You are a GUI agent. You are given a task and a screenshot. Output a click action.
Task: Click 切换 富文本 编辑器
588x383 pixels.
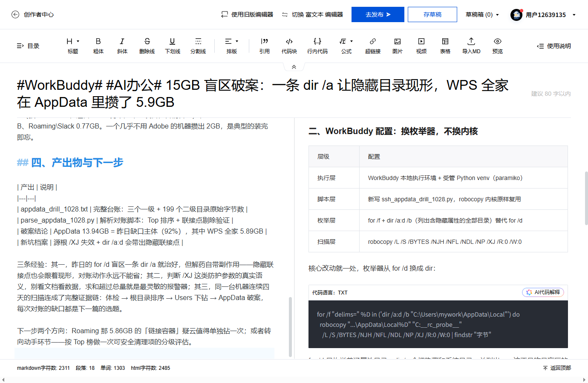[x=312, y=14]
